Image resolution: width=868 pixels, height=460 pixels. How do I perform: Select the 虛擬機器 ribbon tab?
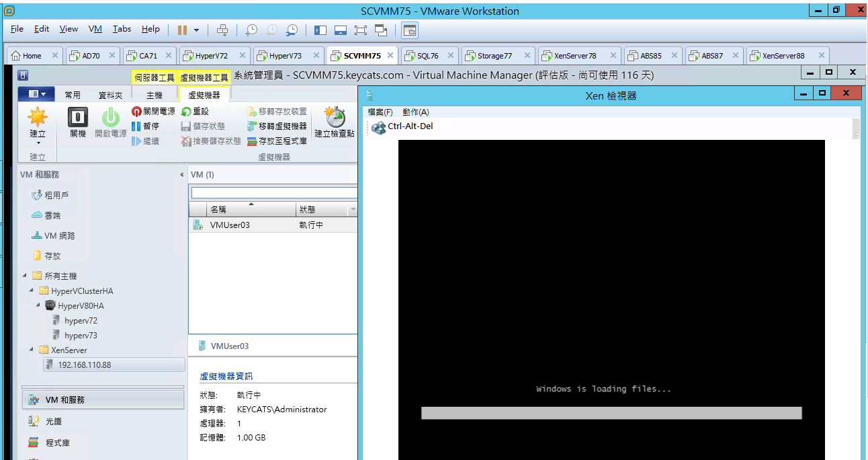pyautogui.click(x=204, y=95)
